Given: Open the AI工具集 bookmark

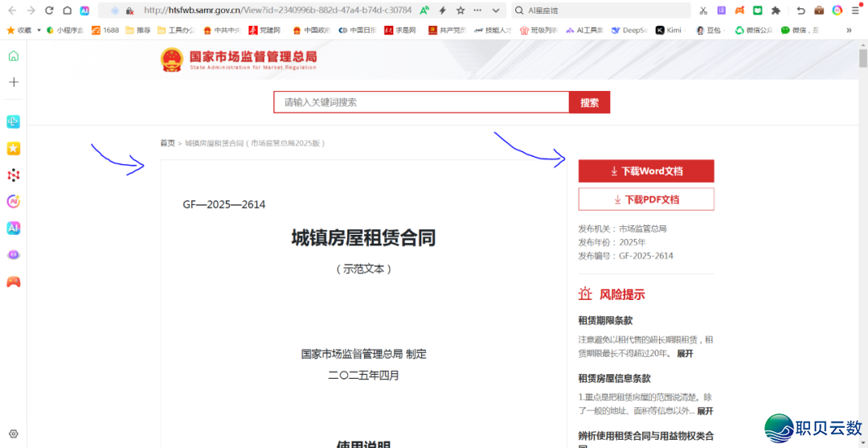Looking at the screenshot, I should coord(584,30).
